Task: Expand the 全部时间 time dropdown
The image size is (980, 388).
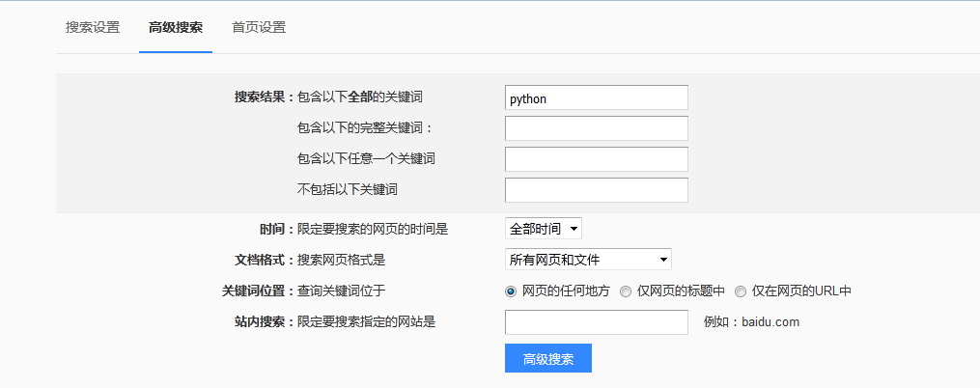Action: 543,229
